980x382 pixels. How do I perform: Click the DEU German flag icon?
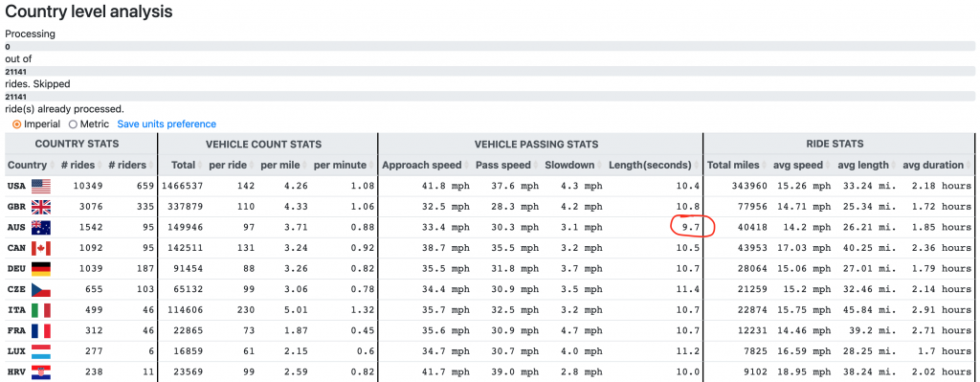click(40, 269)
